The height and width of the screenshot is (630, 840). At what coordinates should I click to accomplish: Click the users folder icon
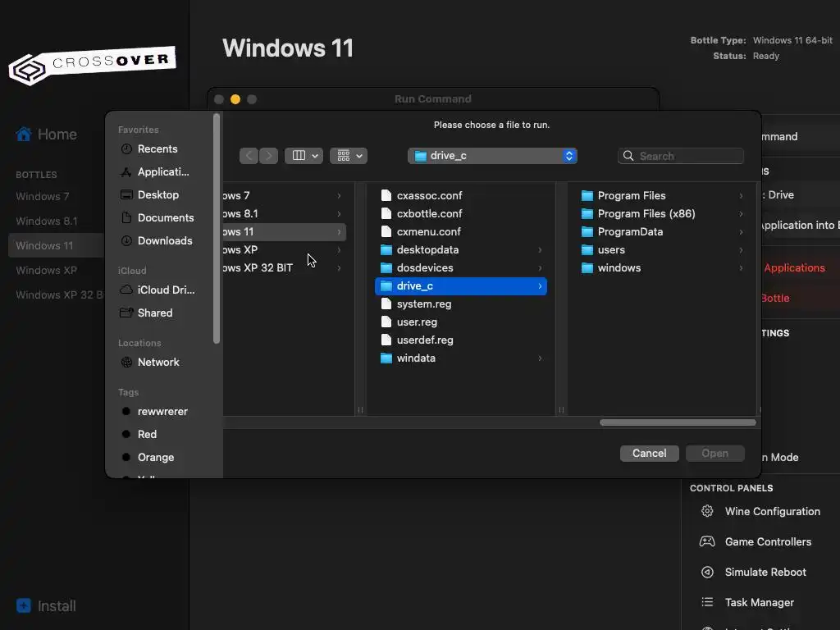587,249
